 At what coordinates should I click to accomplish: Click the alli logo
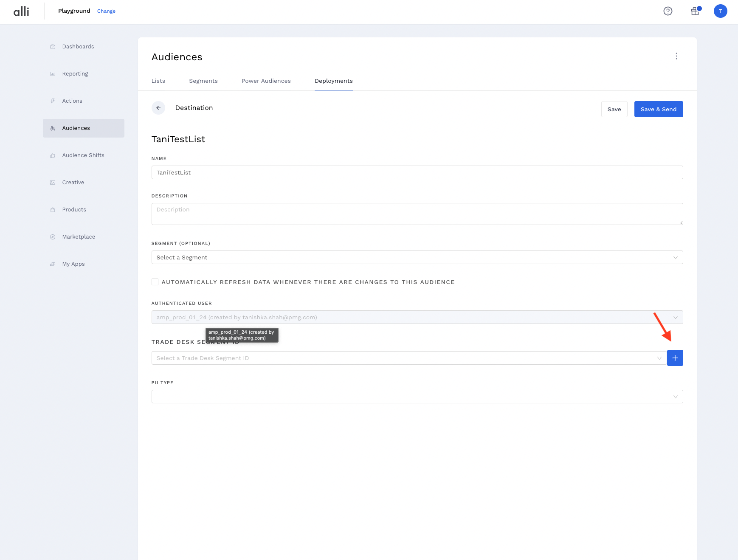point(21,11)
